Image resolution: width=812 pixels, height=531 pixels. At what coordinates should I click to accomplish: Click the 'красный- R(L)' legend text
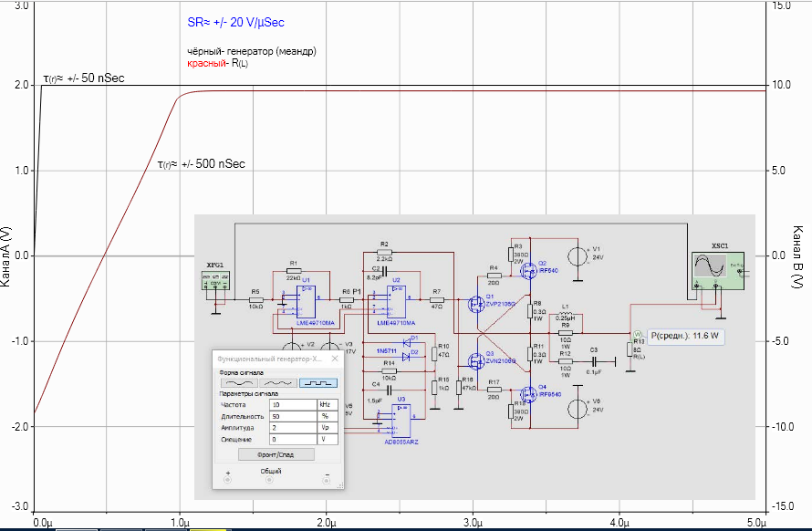pyautogui.click(x=217, y=63)
